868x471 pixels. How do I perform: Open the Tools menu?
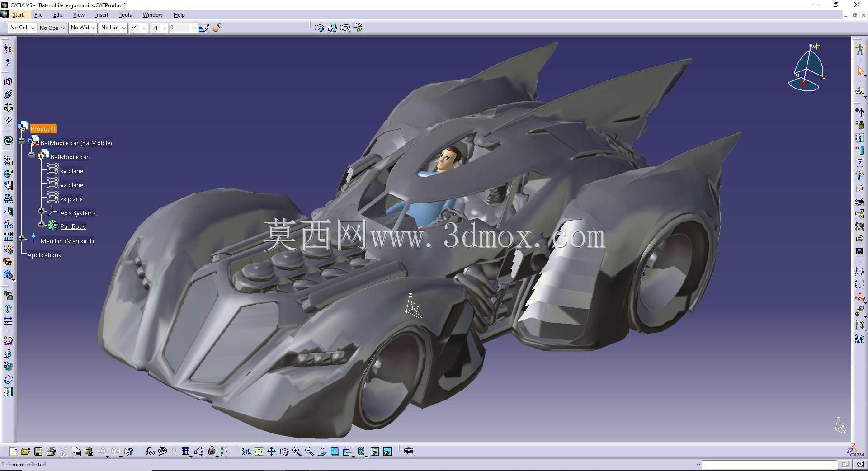(x=125, y=15)
